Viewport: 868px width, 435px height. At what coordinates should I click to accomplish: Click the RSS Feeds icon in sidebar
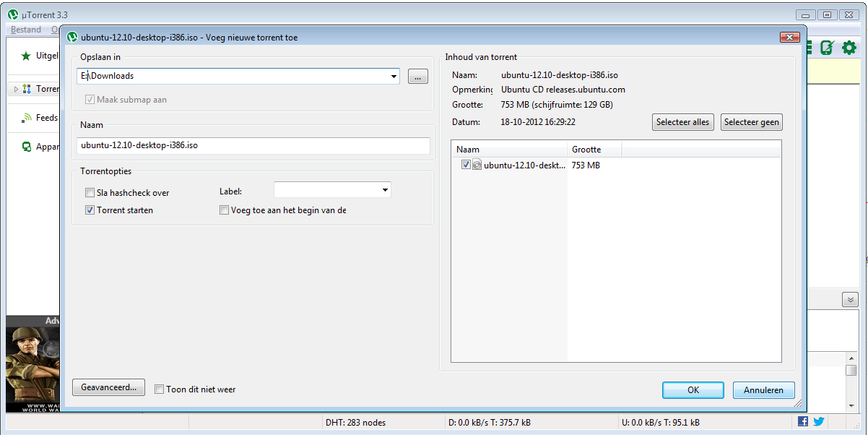tap(27, 118)
